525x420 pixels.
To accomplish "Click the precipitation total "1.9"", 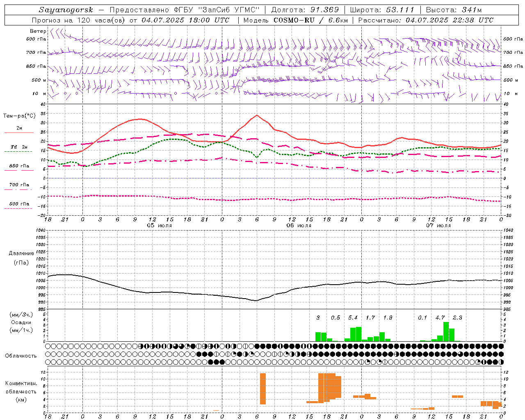I will click(x=388, y=317).
